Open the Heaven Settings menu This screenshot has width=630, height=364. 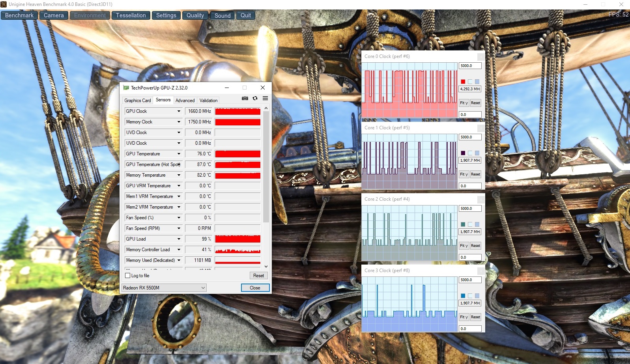click(x=166, y=15)
